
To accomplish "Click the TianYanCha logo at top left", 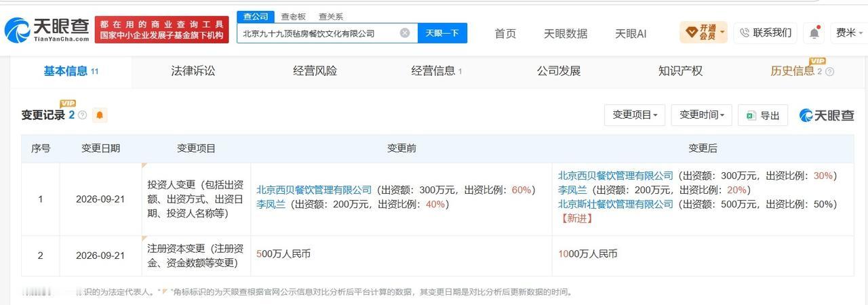I will [46, 30].
